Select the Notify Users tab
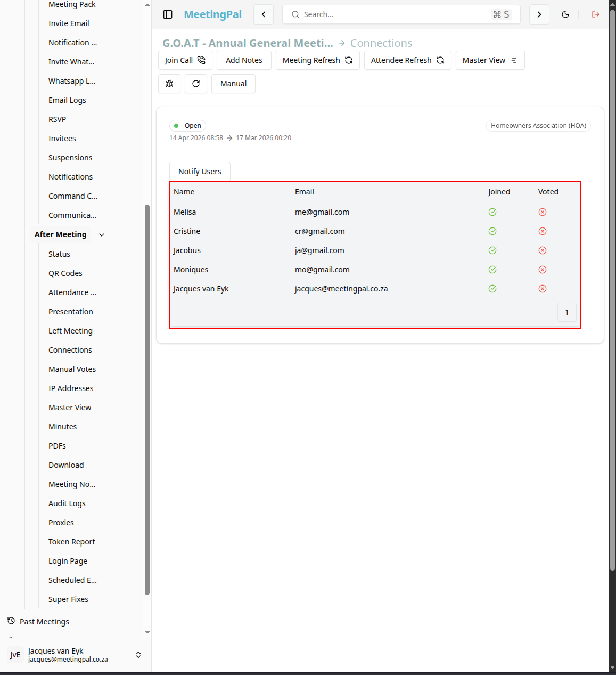The height and width of the screenshot is (675, 616). 200,172
